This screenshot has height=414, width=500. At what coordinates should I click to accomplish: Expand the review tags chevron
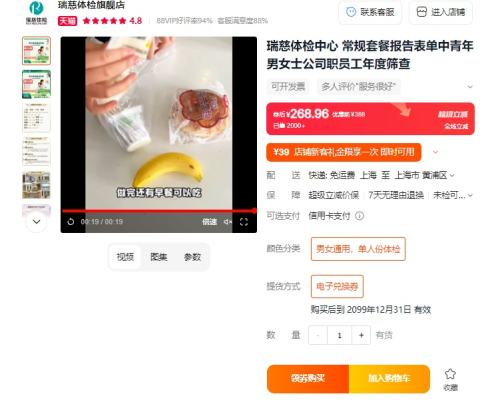470,87
